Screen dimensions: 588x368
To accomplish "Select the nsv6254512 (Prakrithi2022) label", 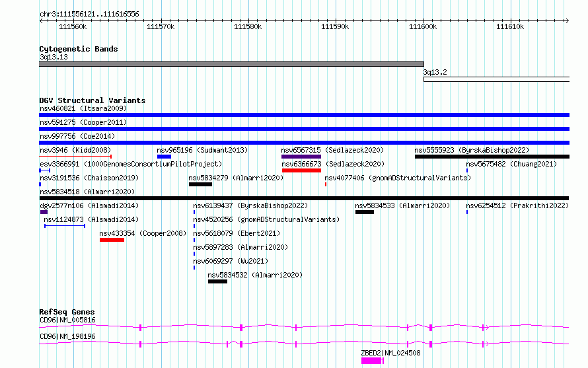I will tap(517, 205).
